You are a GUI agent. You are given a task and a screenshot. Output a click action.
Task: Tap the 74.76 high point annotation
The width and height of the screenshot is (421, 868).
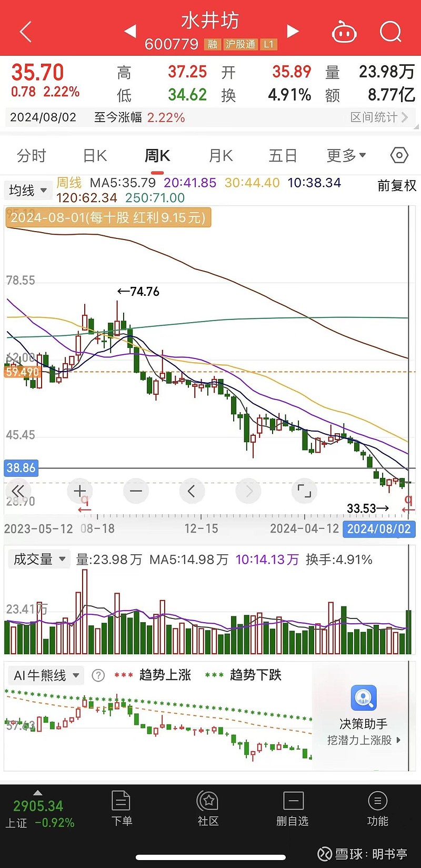coord(138,291)
